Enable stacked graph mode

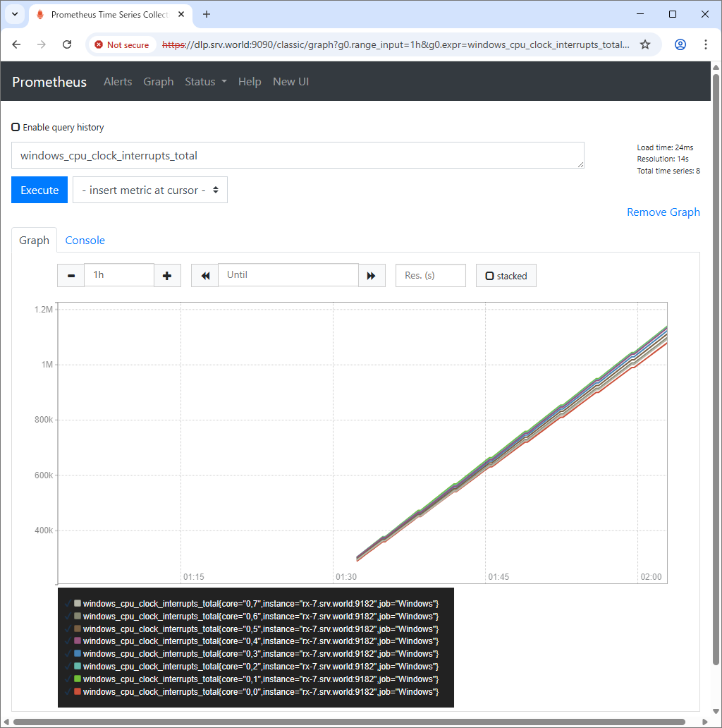click(489, 275)
